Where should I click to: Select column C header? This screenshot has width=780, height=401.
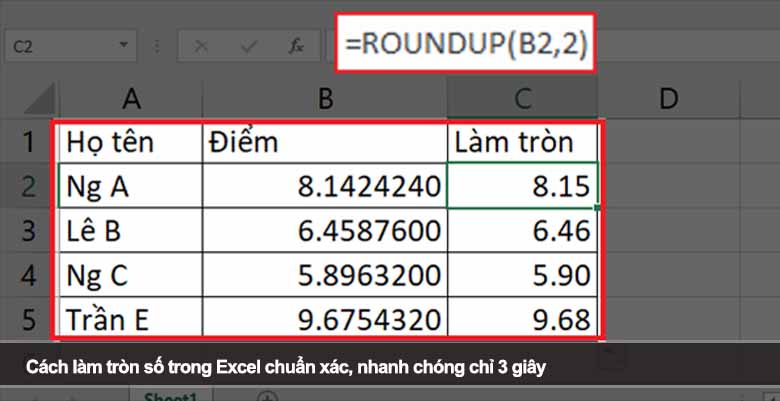tap(524, 97)
